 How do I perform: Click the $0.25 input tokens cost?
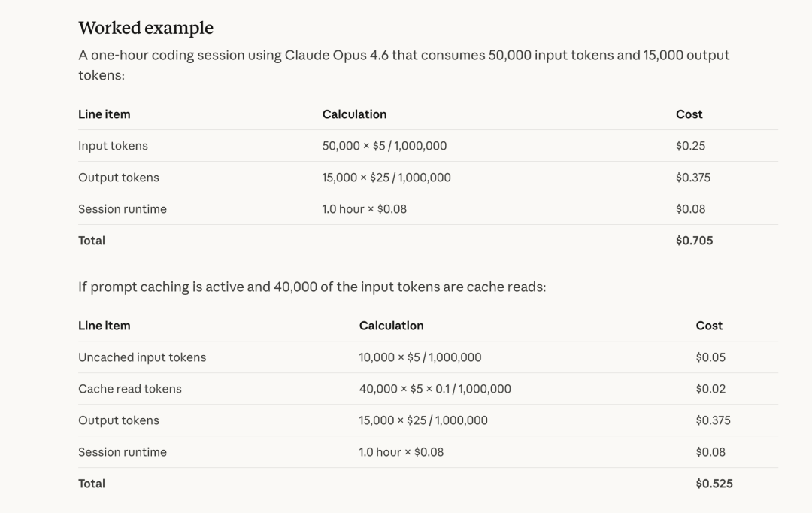coord(690,146)
